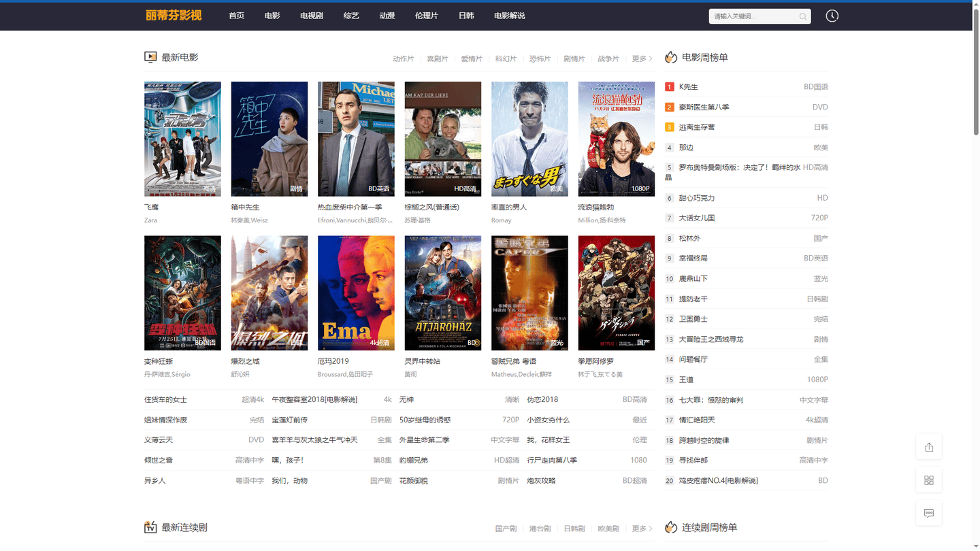980x551 pixels.
Task: Filter movies by 喜剧片
Action: pos(438,59)
